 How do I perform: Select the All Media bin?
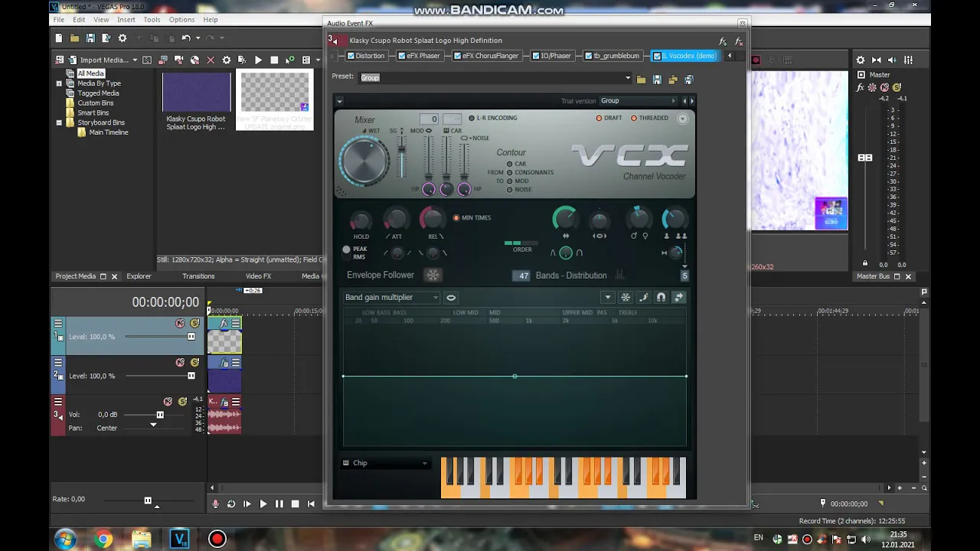click(x=90, y=73)
